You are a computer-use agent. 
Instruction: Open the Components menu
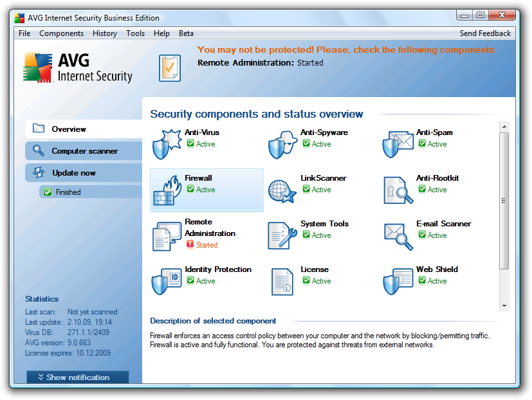[x=61, y=33]
